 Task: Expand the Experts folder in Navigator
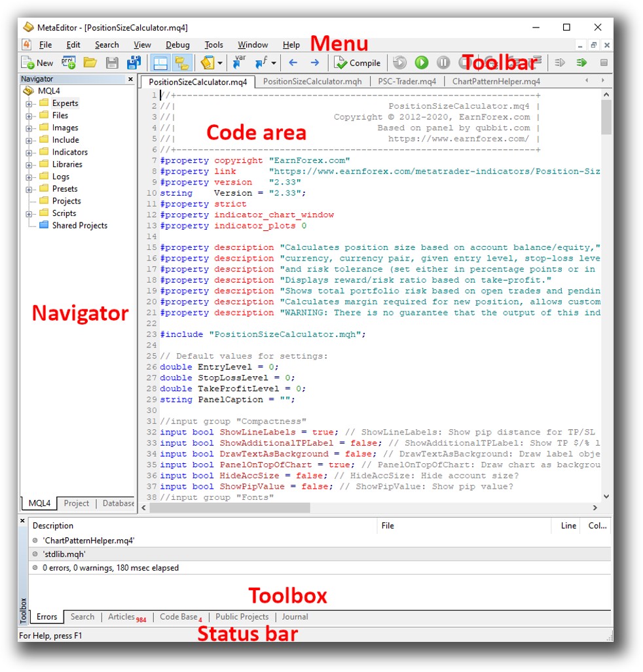pos(29,103)
